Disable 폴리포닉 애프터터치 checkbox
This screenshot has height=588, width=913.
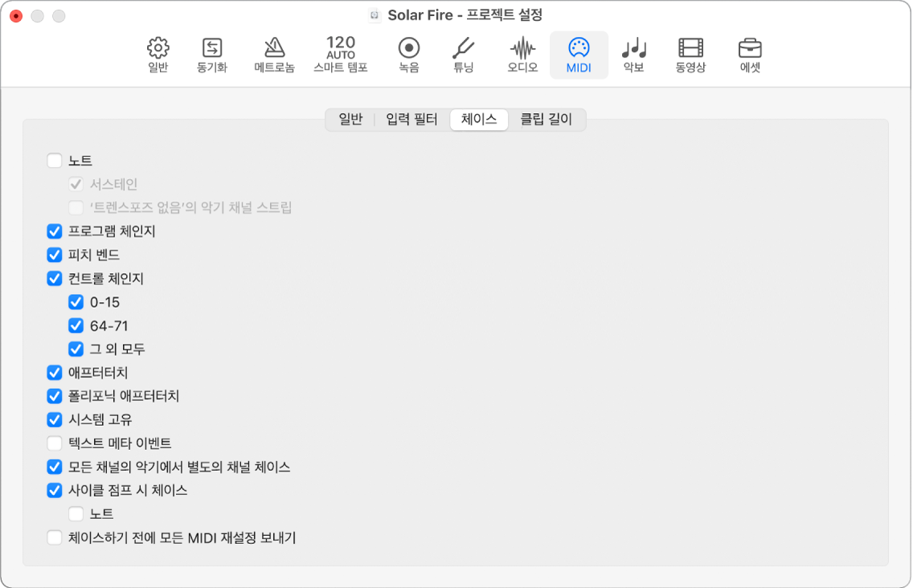tap(55, 397)
